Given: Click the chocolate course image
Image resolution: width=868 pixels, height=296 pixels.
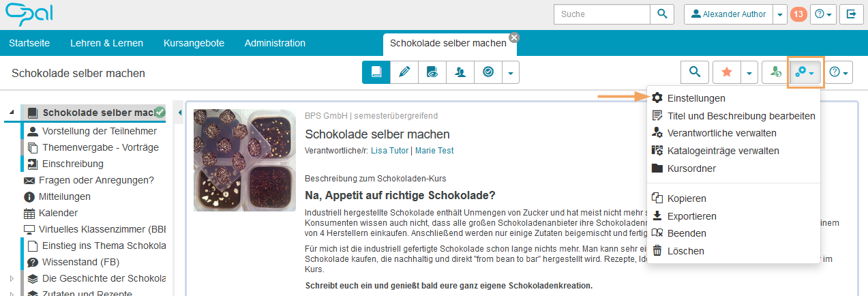Looking at the screenshot, I should (x=245, y=160).
